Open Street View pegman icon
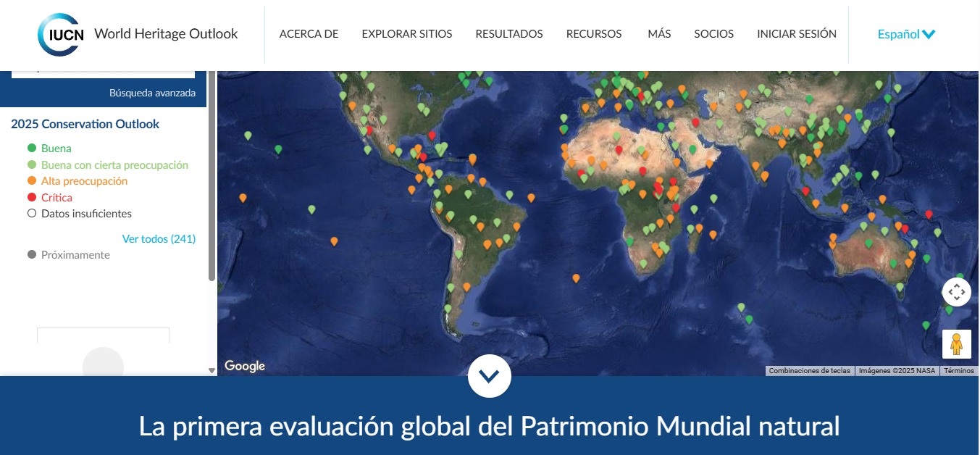 coord(956,343)
